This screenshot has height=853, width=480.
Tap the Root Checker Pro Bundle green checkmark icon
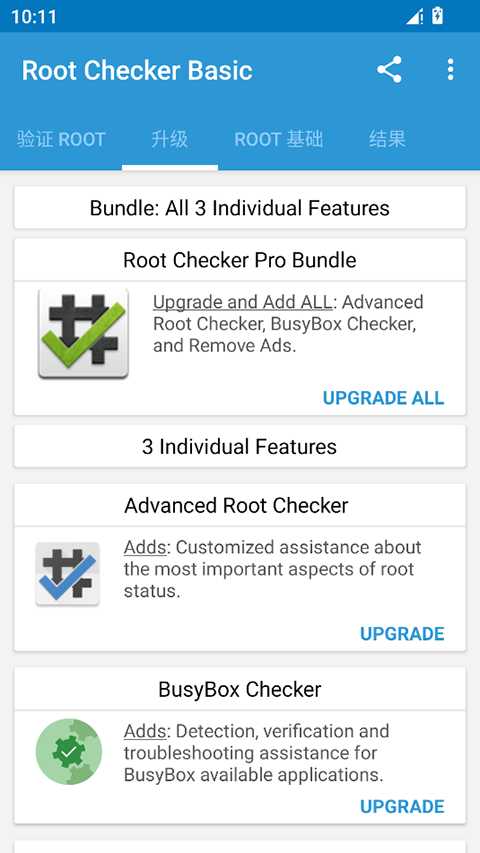(83, 333)
